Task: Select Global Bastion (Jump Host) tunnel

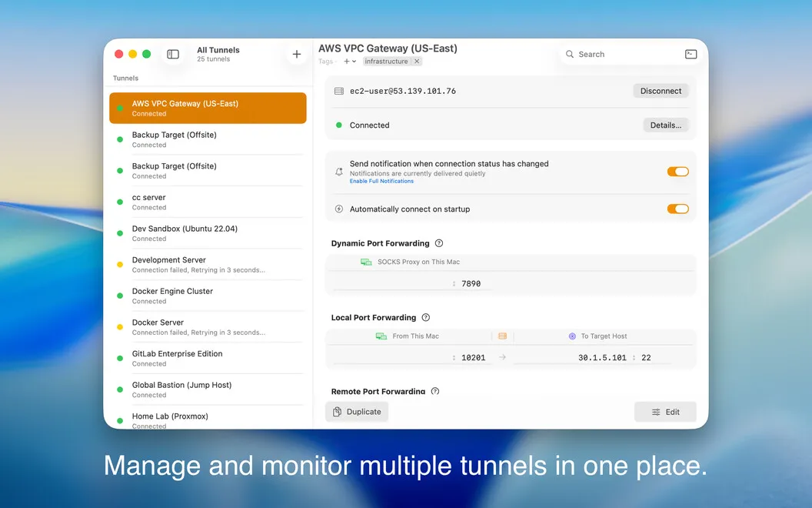Action: tap(208, 389)
